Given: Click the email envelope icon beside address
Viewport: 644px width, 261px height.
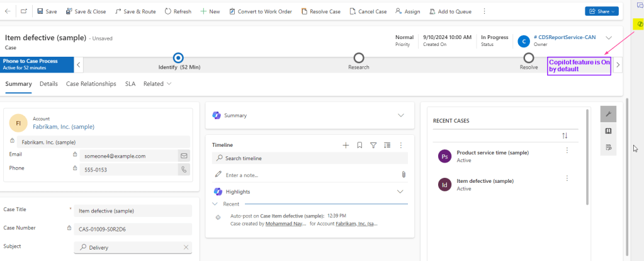Looking at the screenshot, I should [184, 155].
